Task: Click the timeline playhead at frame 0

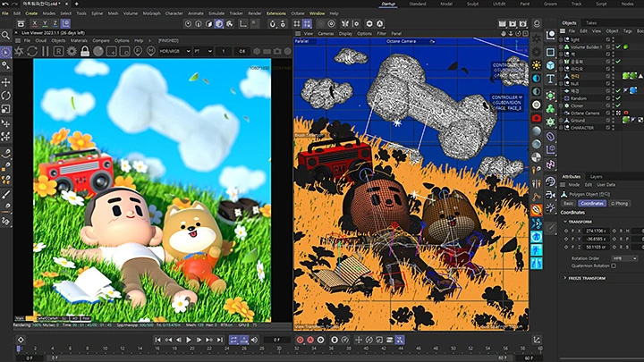Action: (18, 349)
